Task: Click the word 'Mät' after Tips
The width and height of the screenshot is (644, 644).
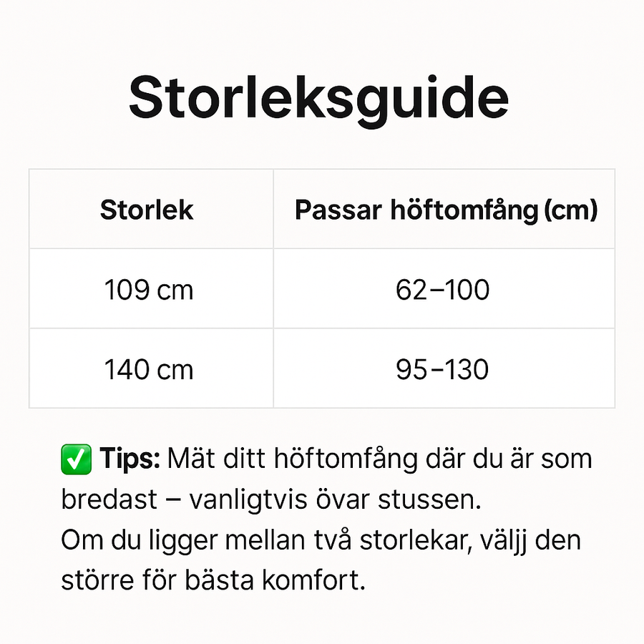Action: coord(191,459)
